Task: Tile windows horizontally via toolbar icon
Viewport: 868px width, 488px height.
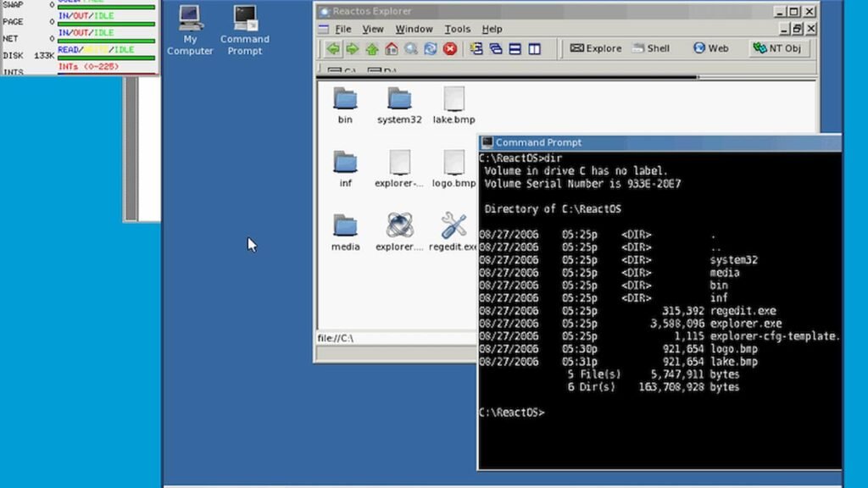Action: (x=515, y=49)
